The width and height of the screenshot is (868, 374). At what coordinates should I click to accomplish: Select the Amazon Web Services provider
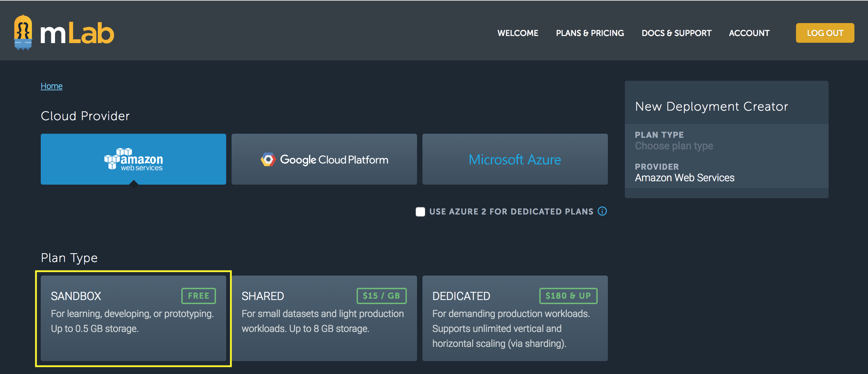133,159
